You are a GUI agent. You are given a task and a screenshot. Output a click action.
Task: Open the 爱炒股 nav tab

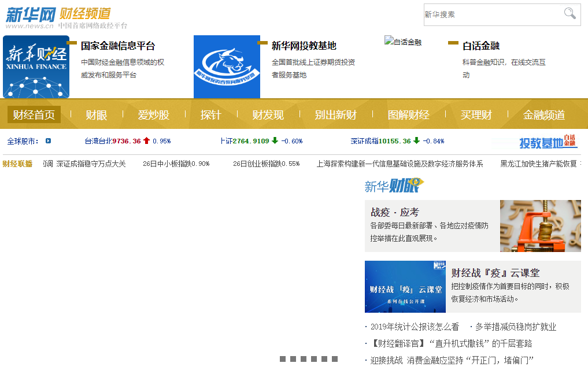[153, 114]
